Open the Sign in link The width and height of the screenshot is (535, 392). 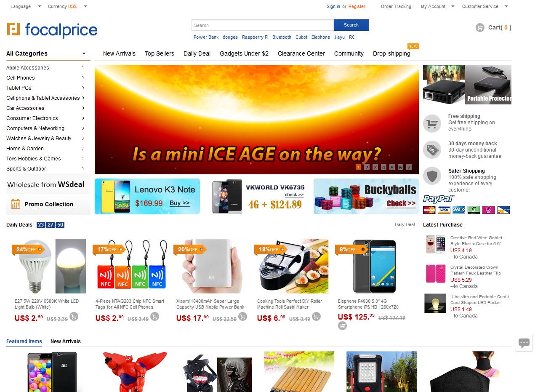coord(333,6)
